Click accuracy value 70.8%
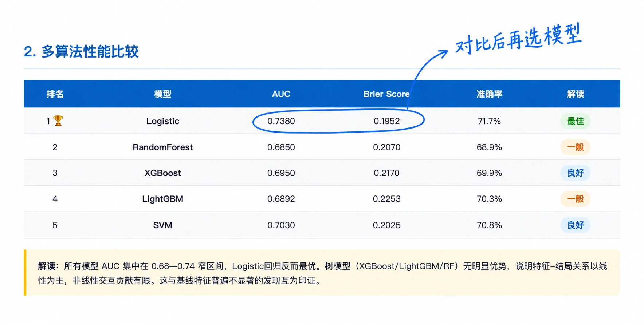Viewport: 644px width, 324px height. 489,225
